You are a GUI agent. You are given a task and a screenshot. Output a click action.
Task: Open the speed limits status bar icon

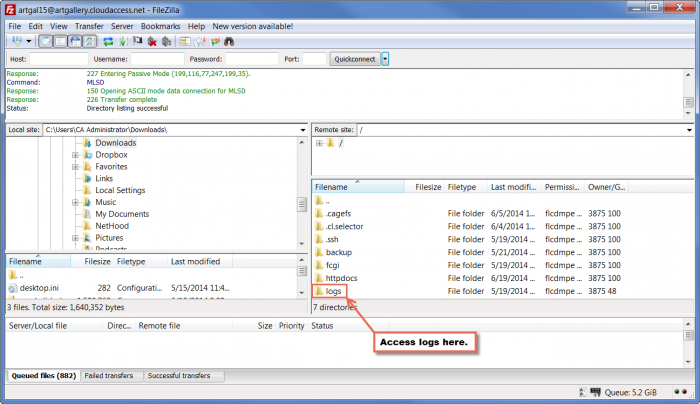(595, 392)
